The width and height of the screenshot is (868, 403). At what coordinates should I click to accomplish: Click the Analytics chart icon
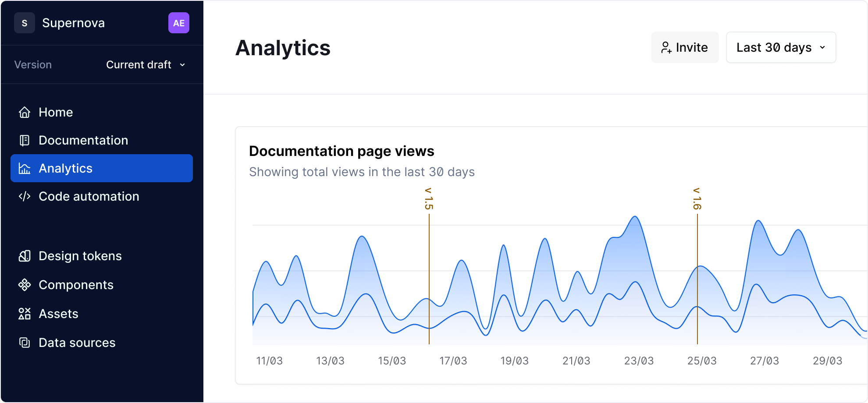point(25,168)
